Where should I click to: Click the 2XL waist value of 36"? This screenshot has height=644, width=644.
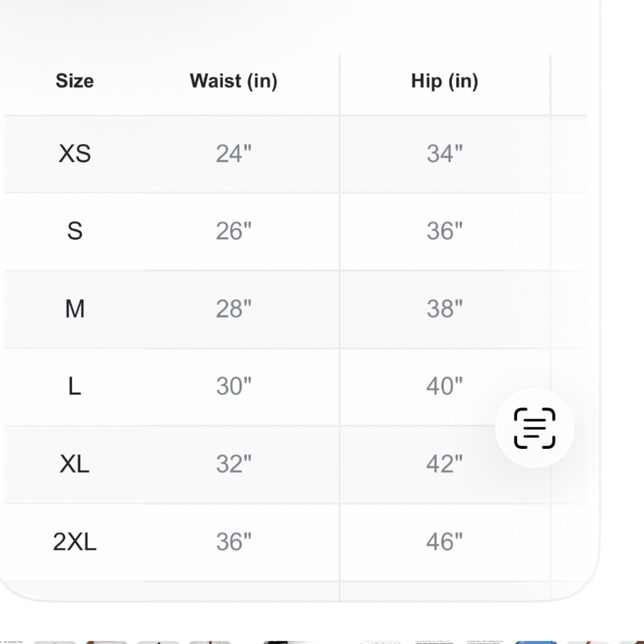233,542
